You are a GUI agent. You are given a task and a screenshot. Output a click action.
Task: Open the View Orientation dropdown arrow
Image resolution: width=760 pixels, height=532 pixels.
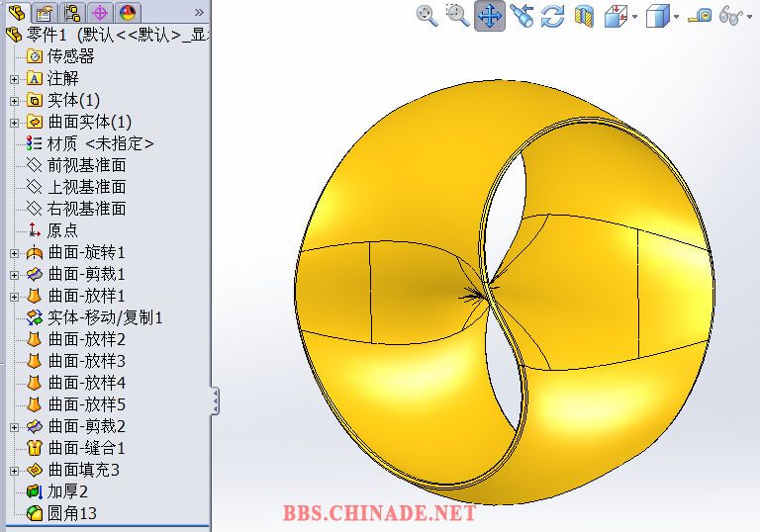coord(634,17)
